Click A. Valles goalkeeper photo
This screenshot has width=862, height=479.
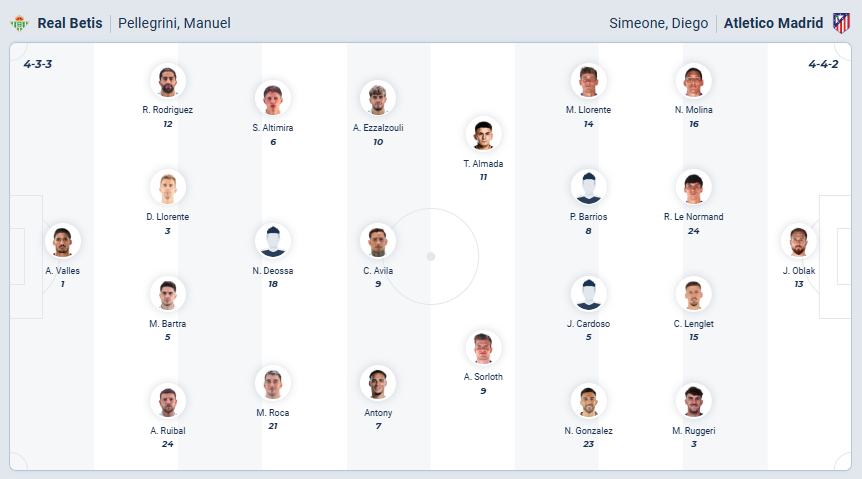(x=63, y=241)
